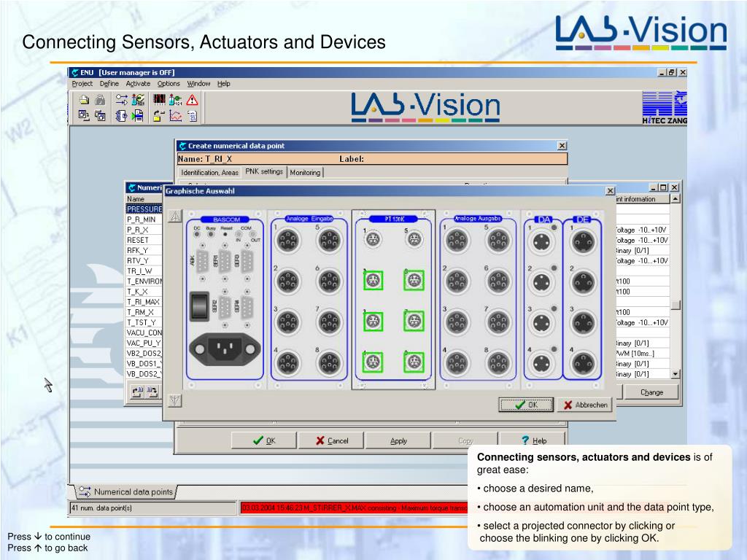Image resolution: width=747 pixels, height=560 pixels.
Task: Select Analoge Eingabe connector 4
Action: point(288,363)
